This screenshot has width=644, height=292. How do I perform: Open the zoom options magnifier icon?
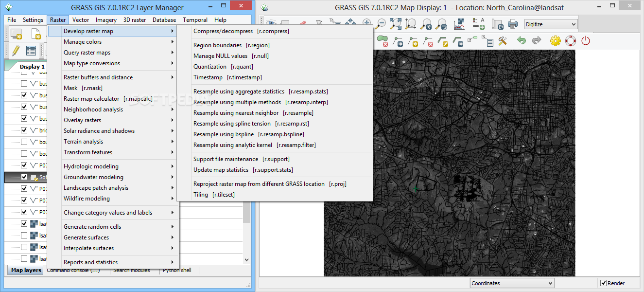(441, 23)
